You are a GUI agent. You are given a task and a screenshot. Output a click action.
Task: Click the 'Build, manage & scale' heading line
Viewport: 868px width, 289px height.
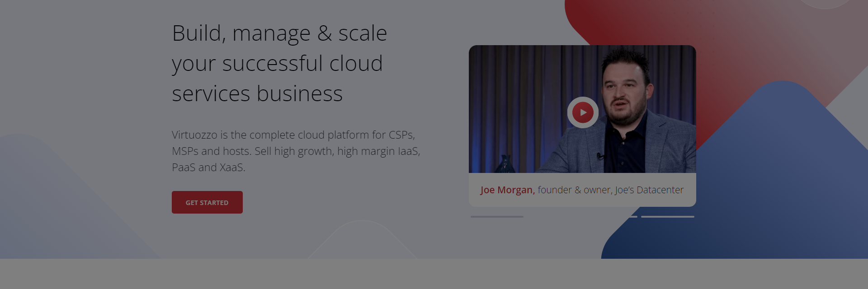[279, 33]
